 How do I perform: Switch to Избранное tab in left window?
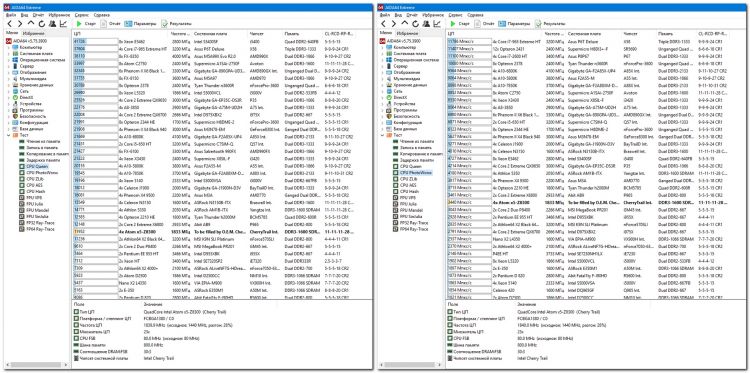pyautogui.click(x=33, y=33)
